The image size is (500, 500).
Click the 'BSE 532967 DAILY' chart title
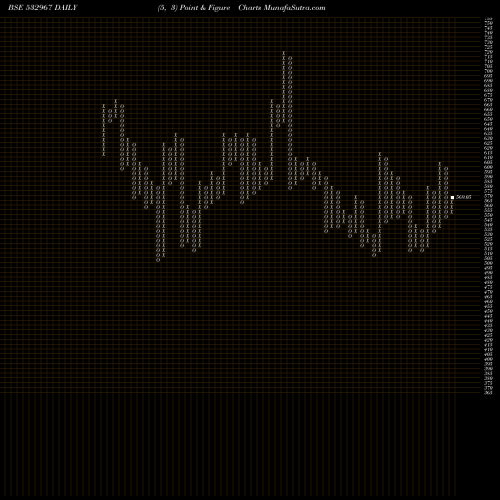pyautogui.click(x=43, y=8)
